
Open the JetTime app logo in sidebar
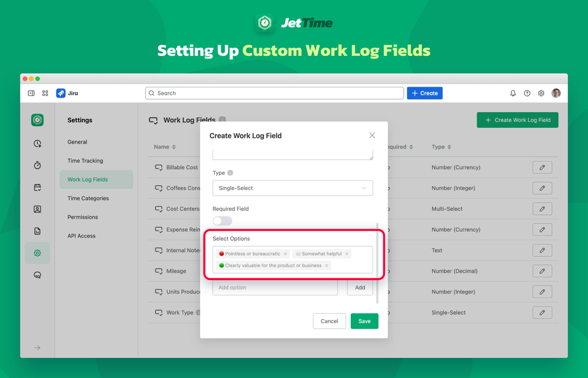click(37, 120)
